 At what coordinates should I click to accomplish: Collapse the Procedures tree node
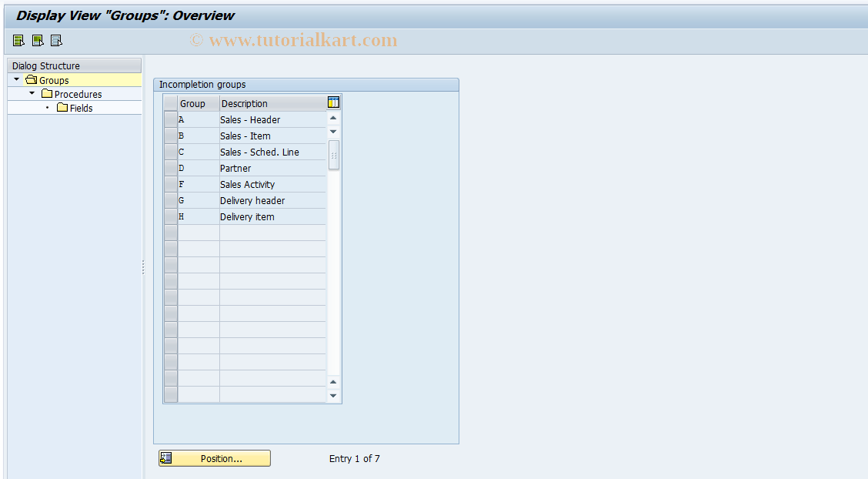pos(32,93)
